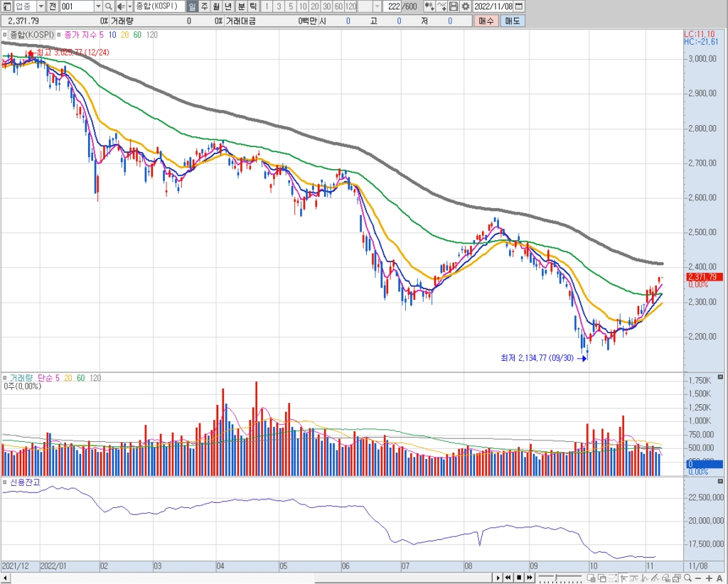
Task: Select the daily (일) chart period
Action: (193, 6)
